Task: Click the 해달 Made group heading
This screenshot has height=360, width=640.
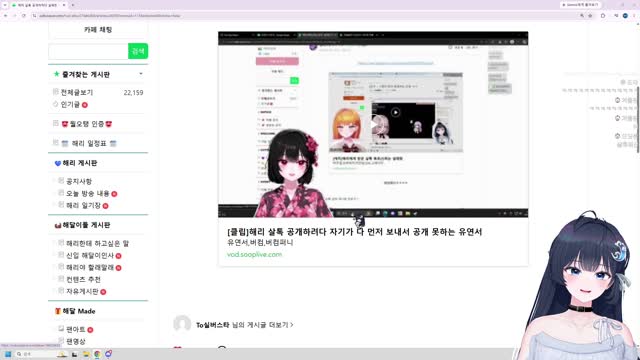Action: (x=79, y=311)
